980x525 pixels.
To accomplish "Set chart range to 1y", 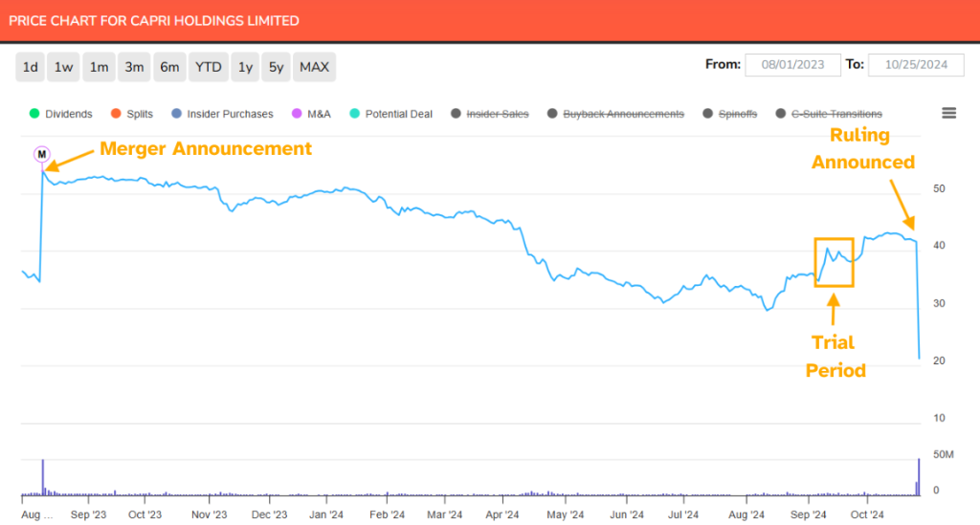I will pyautogui.click(x=245, y=67).
